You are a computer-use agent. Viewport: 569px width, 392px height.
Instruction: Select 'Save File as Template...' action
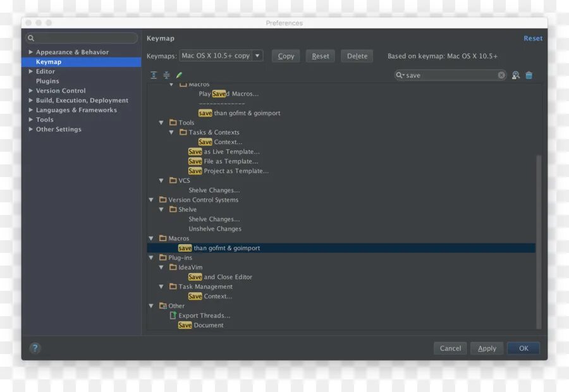(x=223, y=161)
